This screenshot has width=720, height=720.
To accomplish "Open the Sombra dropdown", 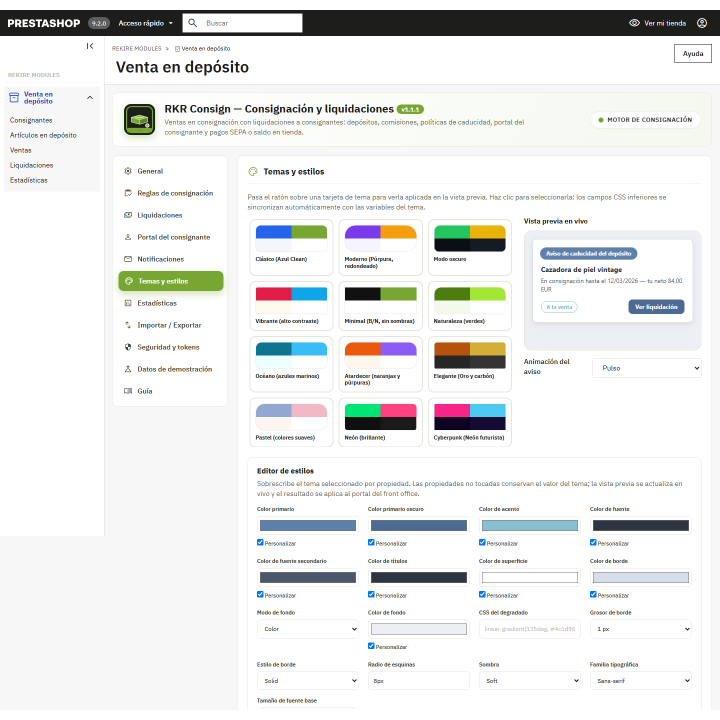I will point(529,681).
